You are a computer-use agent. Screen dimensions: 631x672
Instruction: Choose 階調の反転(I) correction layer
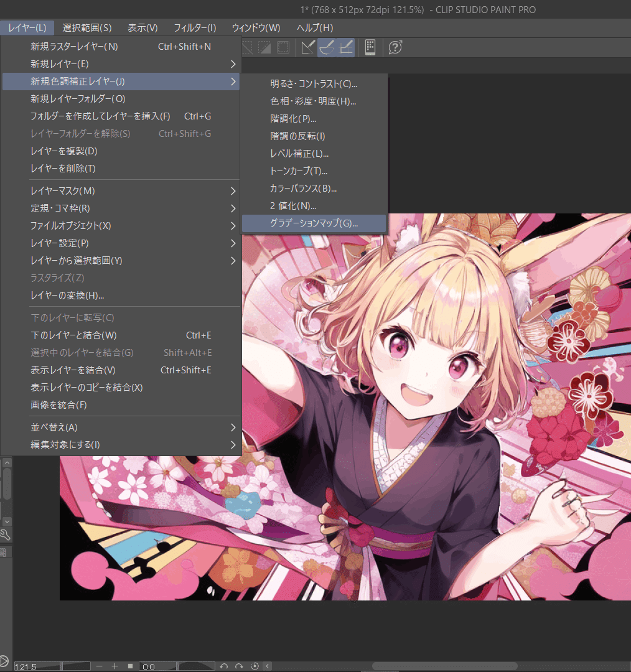(314, 136)
